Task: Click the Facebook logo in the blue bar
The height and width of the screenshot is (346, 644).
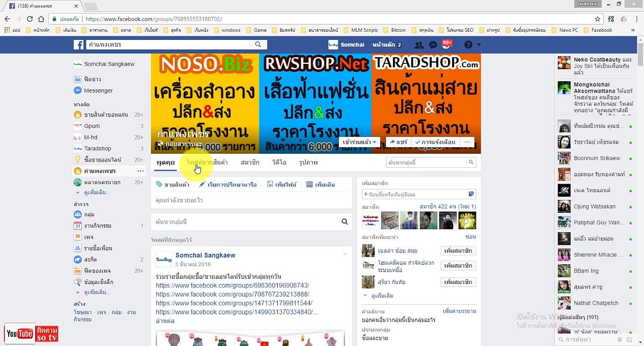Action: pos(78,45)
